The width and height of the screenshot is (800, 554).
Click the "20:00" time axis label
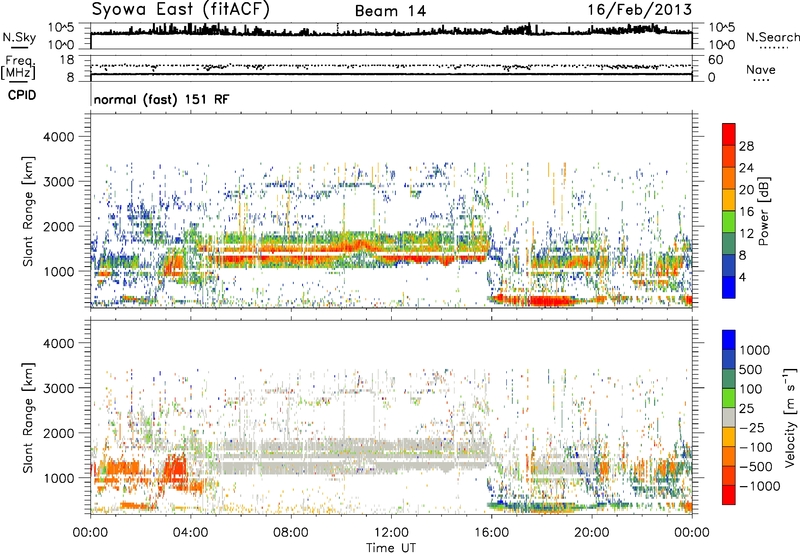592,533
